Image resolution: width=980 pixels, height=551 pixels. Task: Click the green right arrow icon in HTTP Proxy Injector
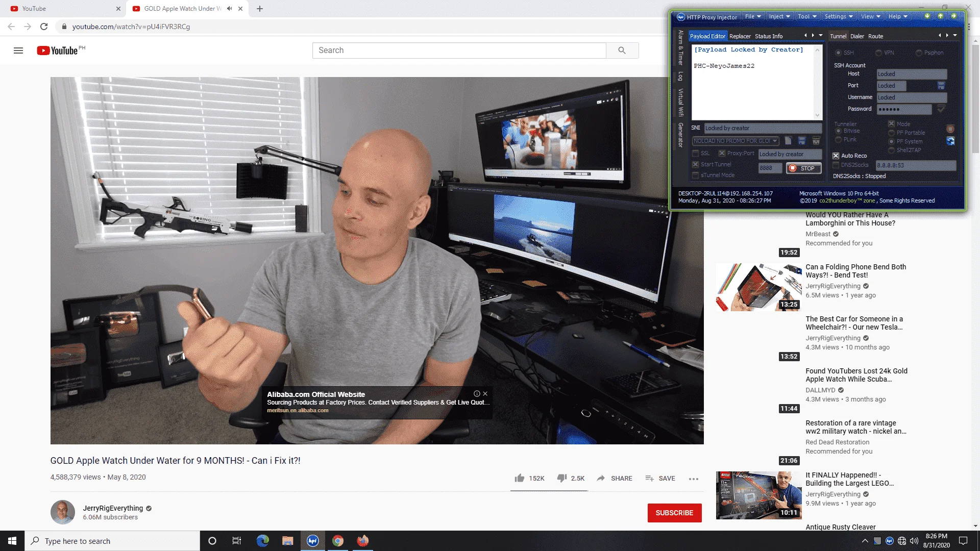point(953,16)
